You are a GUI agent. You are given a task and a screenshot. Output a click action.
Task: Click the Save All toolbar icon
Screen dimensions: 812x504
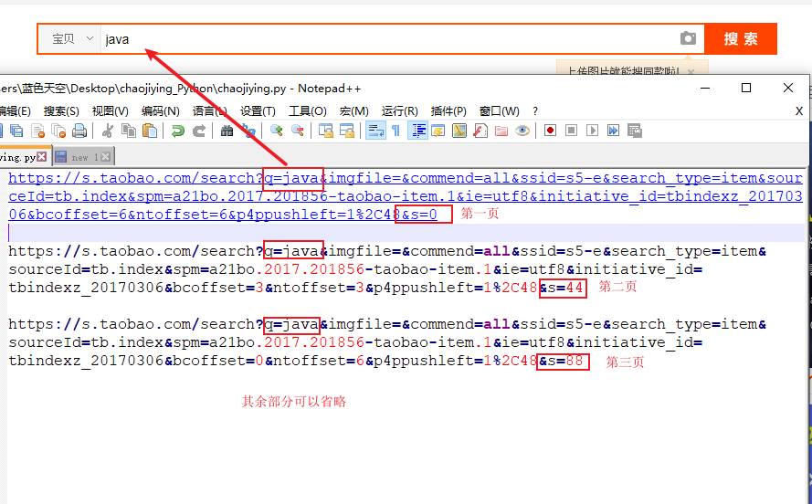(16, 131)
